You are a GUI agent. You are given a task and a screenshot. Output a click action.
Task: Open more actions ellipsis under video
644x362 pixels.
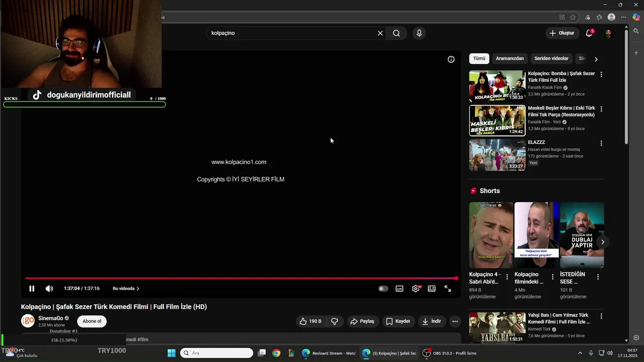(x=455, y=321)
